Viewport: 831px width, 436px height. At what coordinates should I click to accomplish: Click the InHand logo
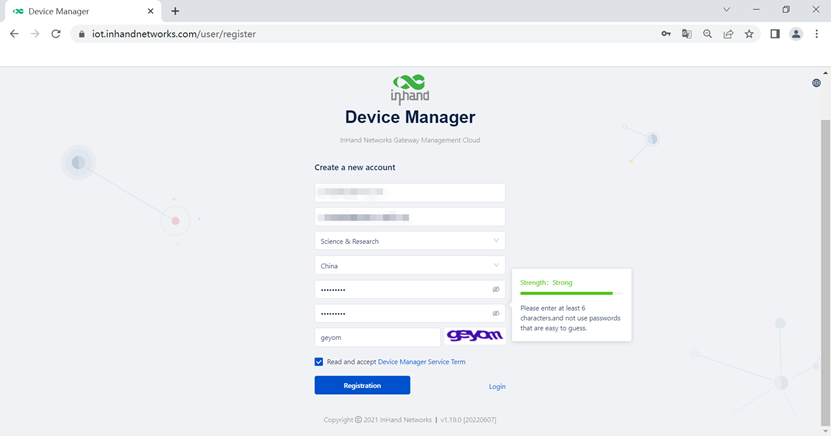point(410,89)
